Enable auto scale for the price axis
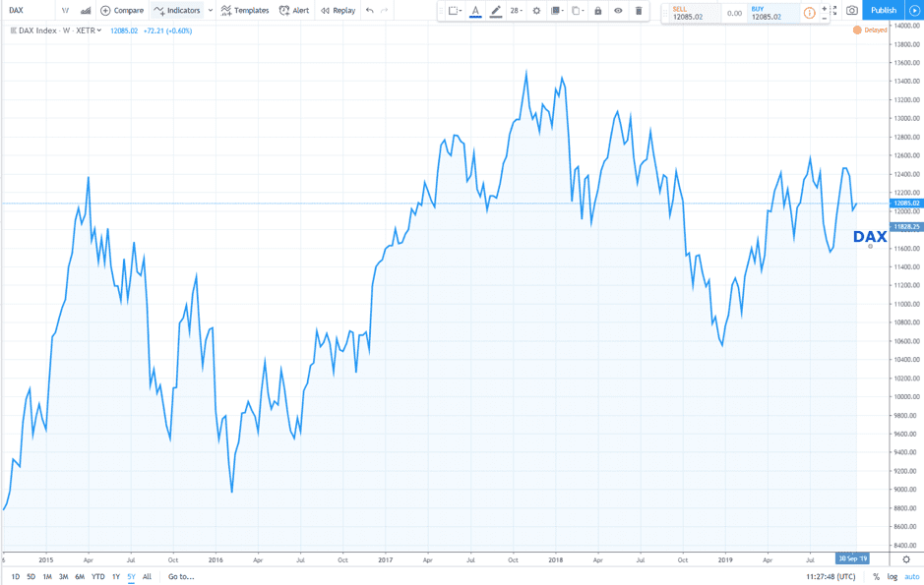The height and width of the screenshot is (585, 924). pyautogui.click(x=911, y=577)
